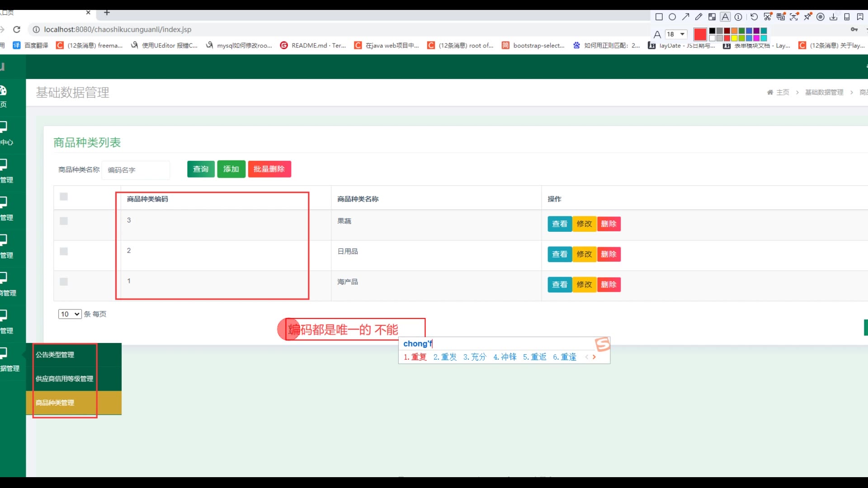The width and height of the screenshot is (868, 488).
Task: Reload page with browser refresh icon
Action: [x=17, y=29]
